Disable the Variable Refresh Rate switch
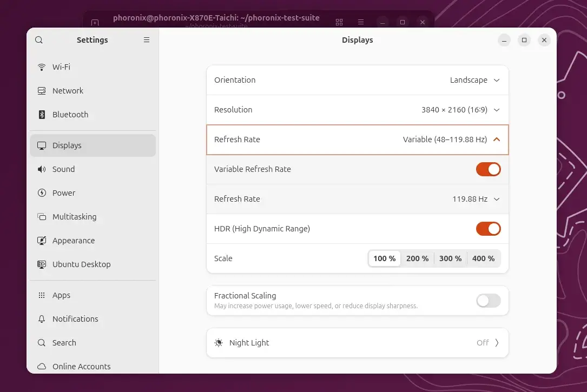 488,169
